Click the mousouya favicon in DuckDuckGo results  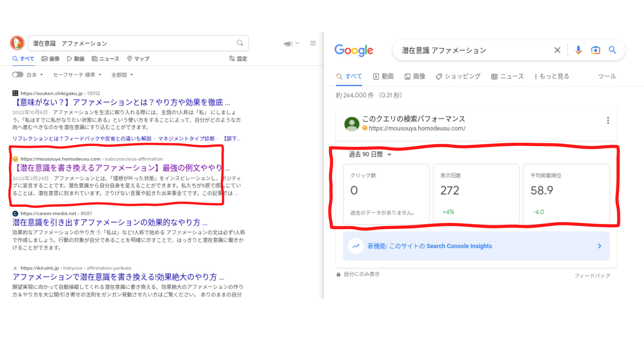(15, 159)
